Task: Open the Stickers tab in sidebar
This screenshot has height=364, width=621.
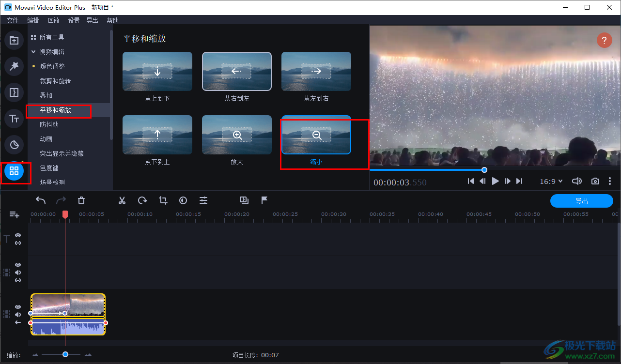Action: click(14, 145)
